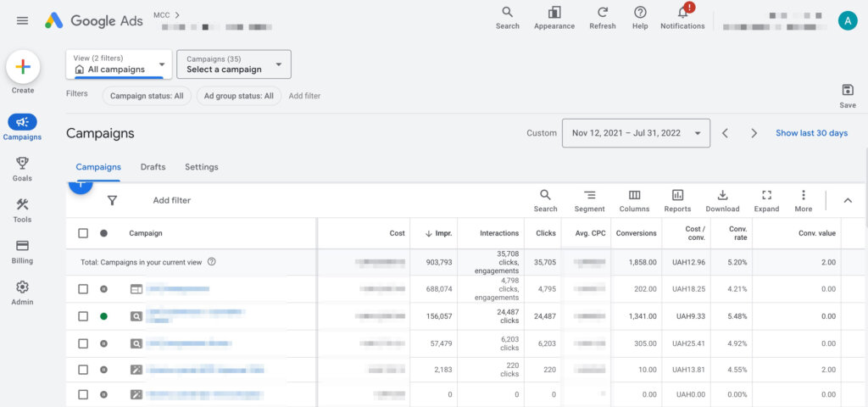Expand the Select a campaign dropdown
The width and height of the screenshot is (868, 407).
233,64
